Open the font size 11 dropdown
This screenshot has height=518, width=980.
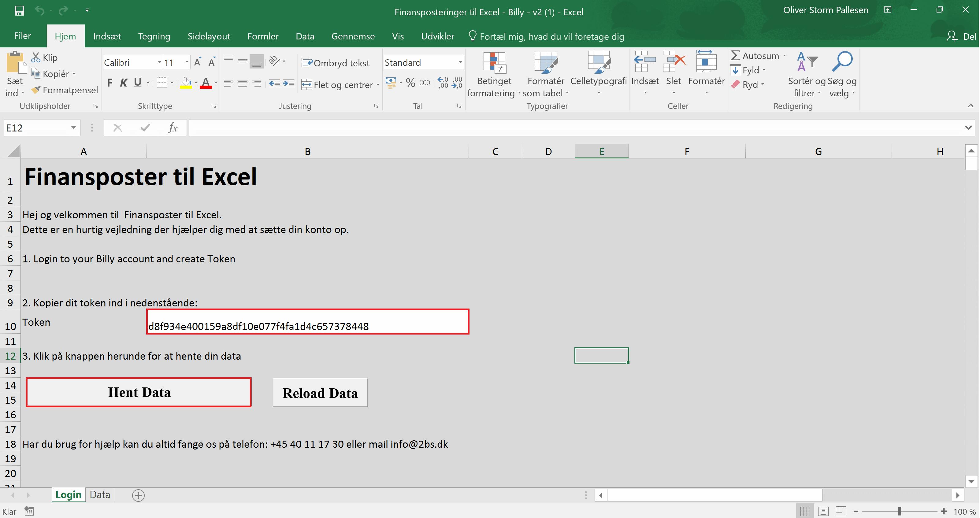(187, 62)
